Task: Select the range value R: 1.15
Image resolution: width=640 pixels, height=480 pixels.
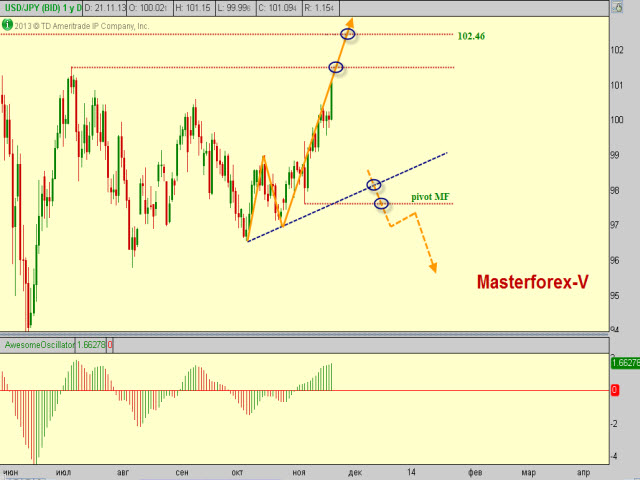Action: pyautogui.click(x=319, y=8)
